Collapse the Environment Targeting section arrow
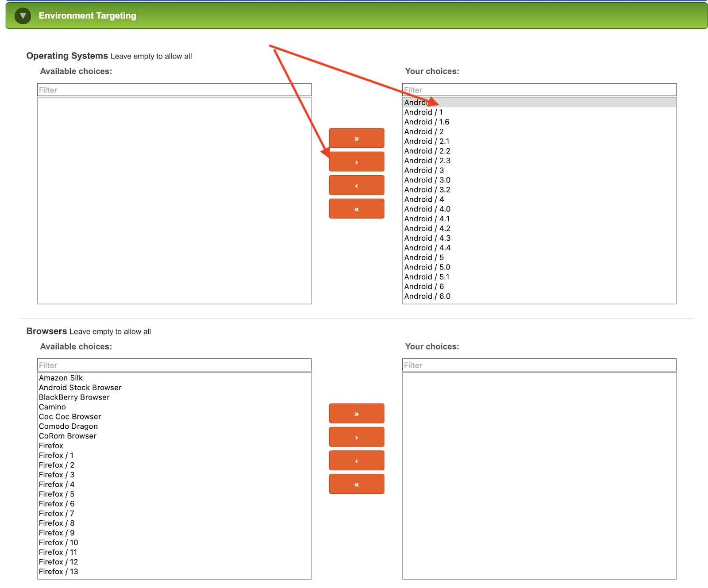Viewport: 708px width, 588px height. coord(23,16)
